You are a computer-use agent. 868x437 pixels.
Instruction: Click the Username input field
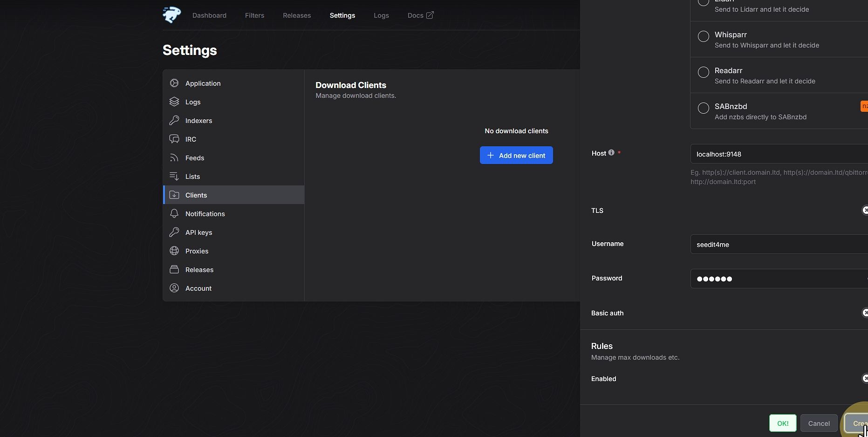779,244
